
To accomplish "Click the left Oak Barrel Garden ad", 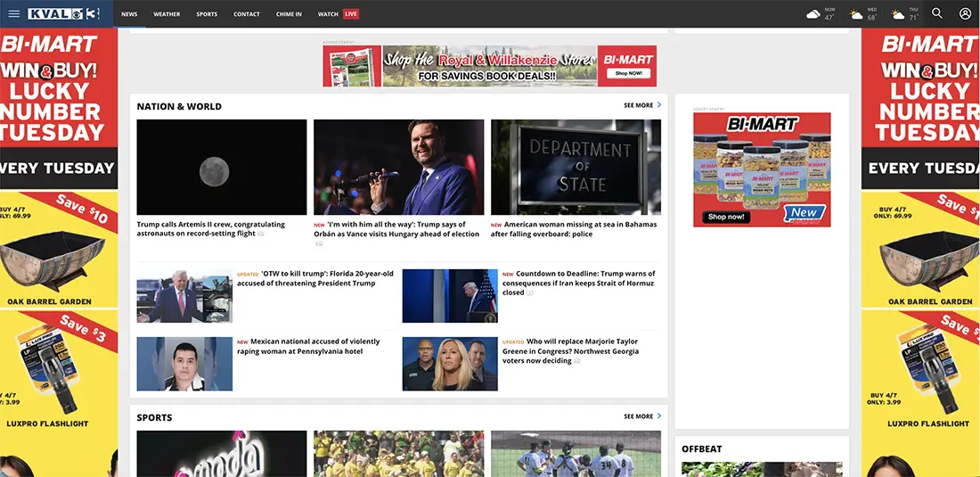I will click(x=59, y=250).
